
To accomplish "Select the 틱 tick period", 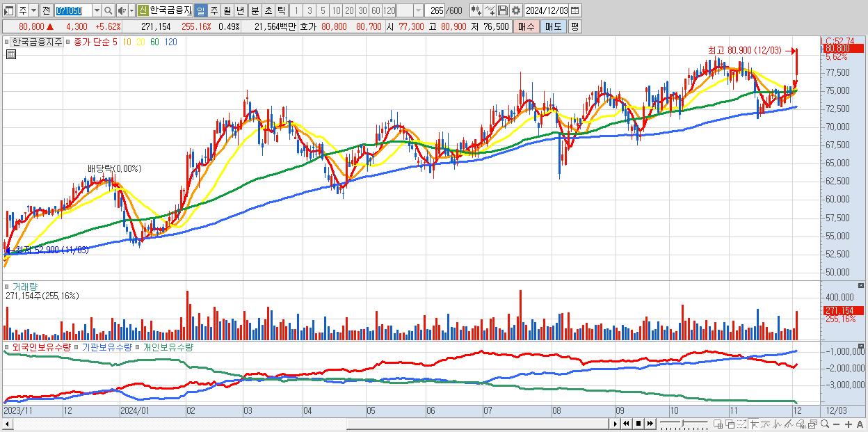I will (281, 10).
